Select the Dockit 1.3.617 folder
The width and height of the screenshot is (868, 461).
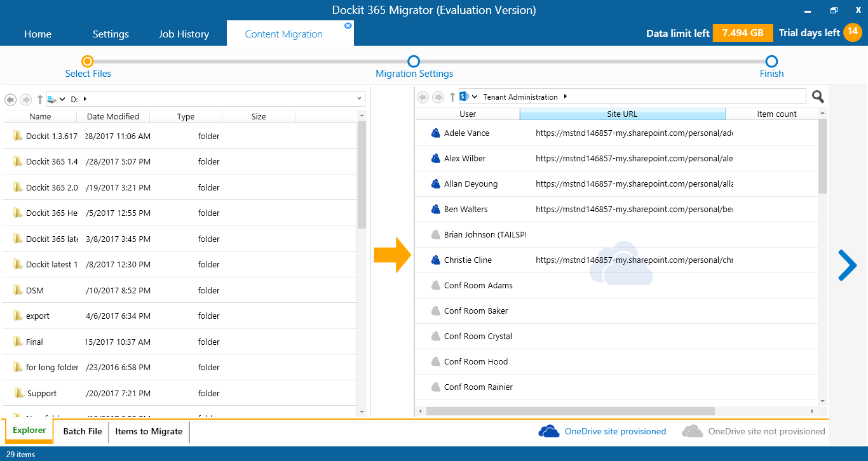(x=179, y=136)
